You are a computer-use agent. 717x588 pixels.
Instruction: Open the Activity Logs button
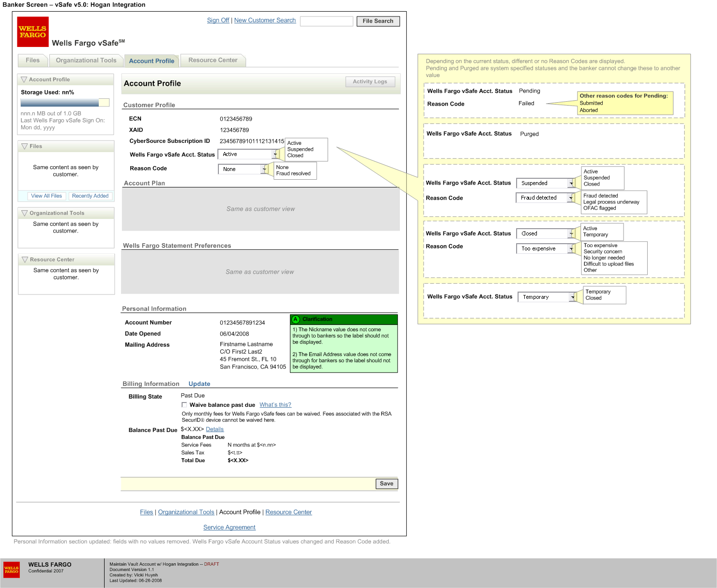[x=370, y=82]
